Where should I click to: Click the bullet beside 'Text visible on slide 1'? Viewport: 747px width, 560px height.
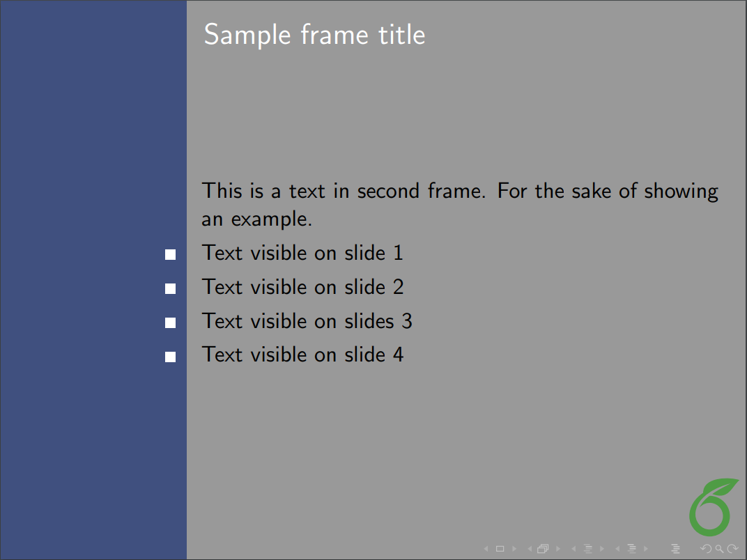[x=170, y=255]
